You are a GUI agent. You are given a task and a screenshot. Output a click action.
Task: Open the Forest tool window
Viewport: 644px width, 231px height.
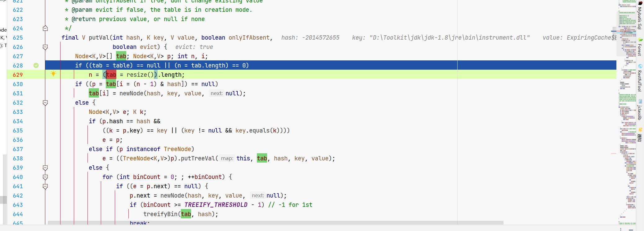(640, 47)
